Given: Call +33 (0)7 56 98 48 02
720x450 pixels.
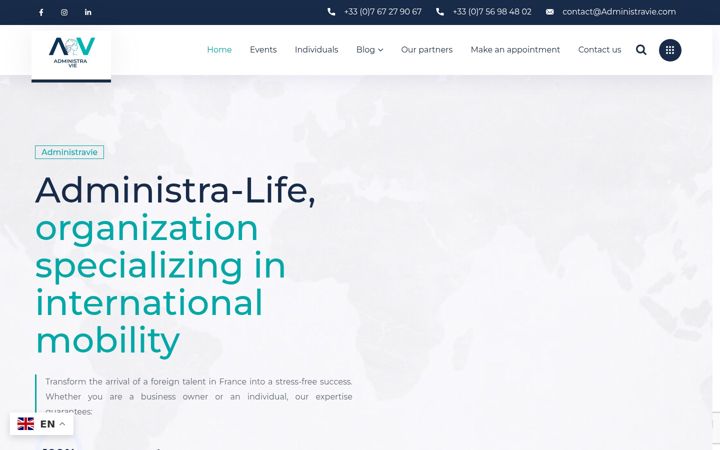Looking at the screenshot, I should pyautogui.click(x=492, y=12).
